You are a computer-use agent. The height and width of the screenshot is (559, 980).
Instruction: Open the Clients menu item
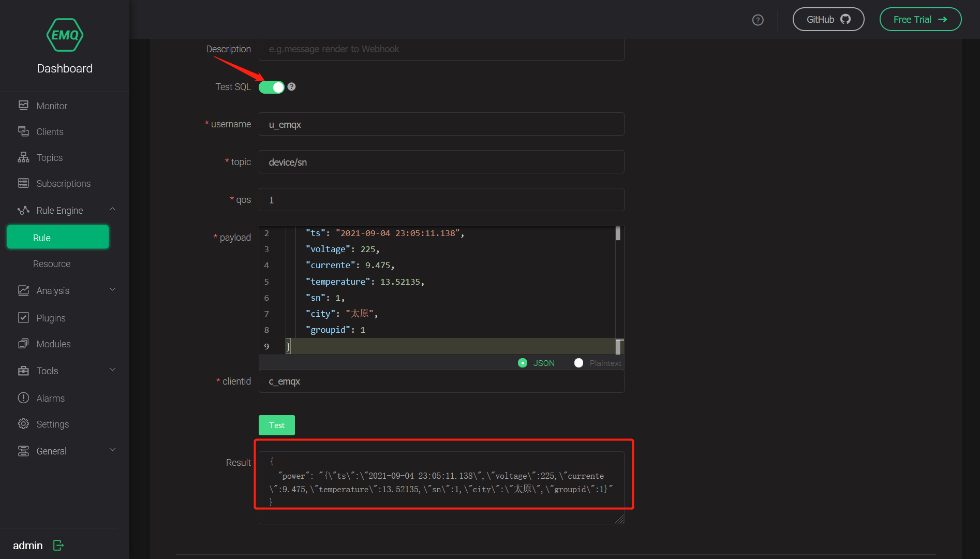point(65,131)
